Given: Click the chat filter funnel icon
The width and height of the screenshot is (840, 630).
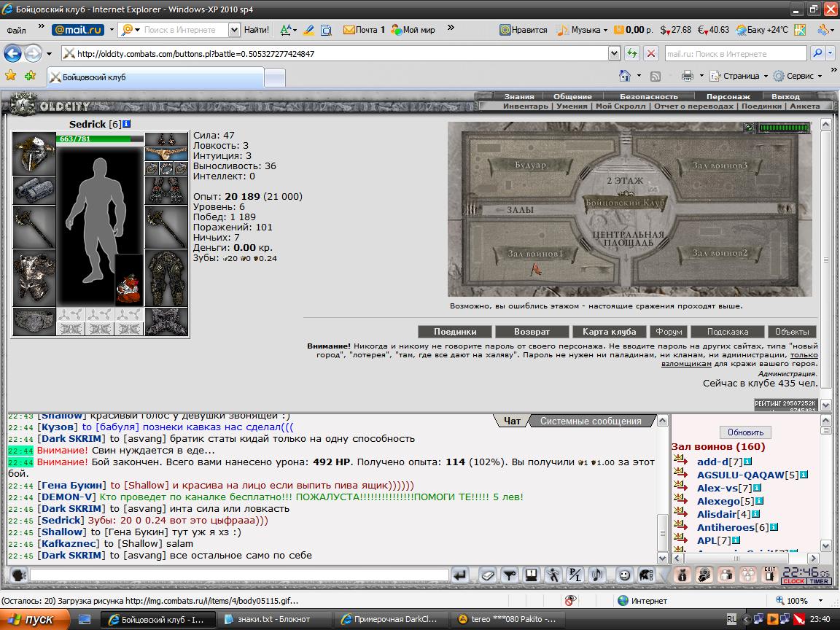Looking at the screenshot, I should (x=509, y=575).
